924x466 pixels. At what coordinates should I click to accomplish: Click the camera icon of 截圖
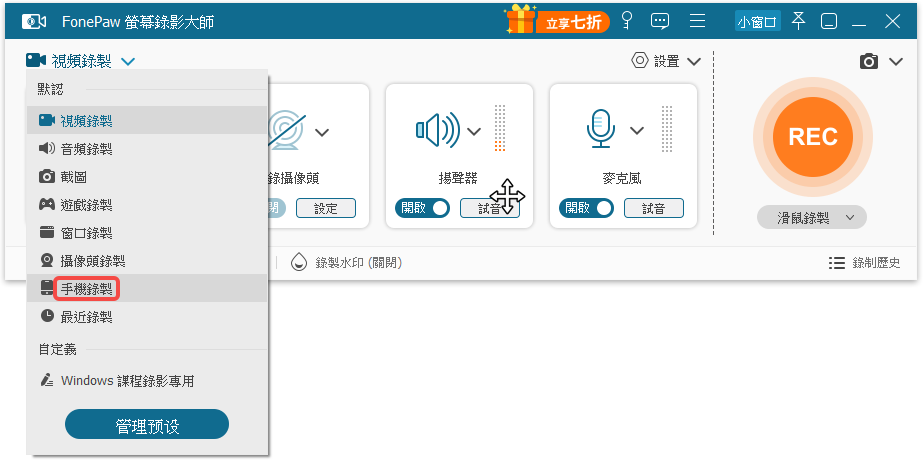pos(47,176)
